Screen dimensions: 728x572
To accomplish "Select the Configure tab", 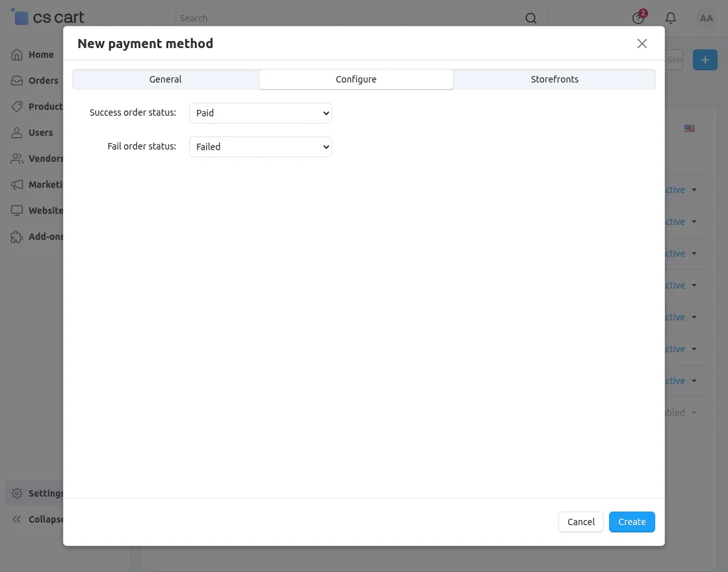I will (x=356, y=79).
